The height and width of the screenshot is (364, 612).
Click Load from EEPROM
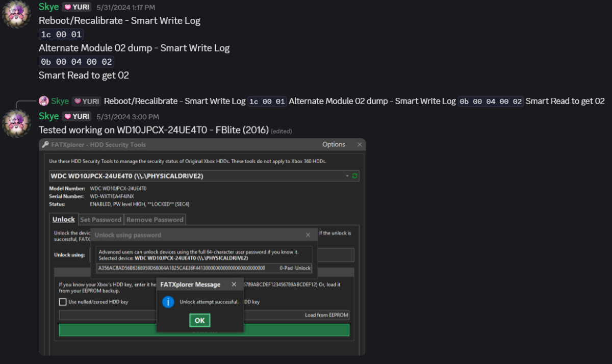(x=326, y=315)
